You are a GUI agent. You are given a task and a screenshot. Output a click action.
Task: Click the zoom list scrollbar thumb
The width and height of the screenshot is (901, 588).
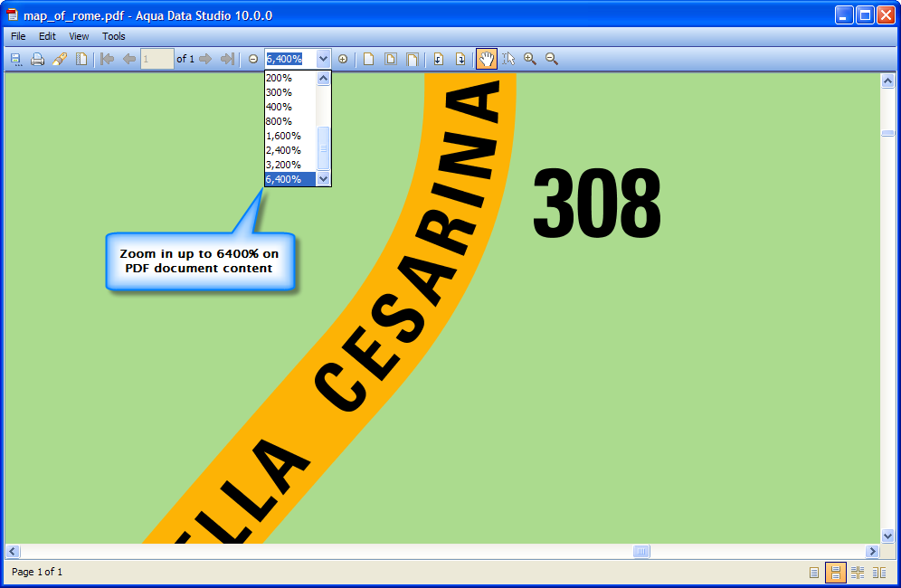point(324,148)
